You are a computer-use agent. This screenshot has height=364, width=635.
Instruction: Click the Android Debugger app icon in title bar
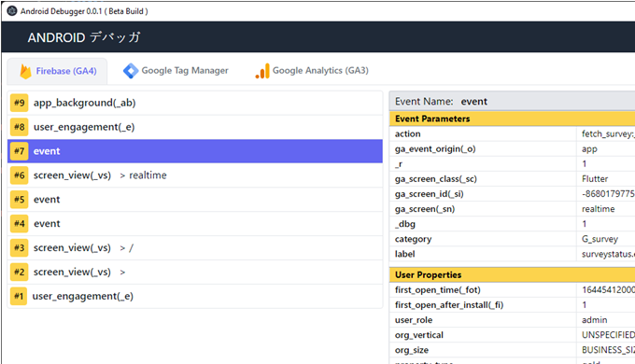[x=12, y=11]
